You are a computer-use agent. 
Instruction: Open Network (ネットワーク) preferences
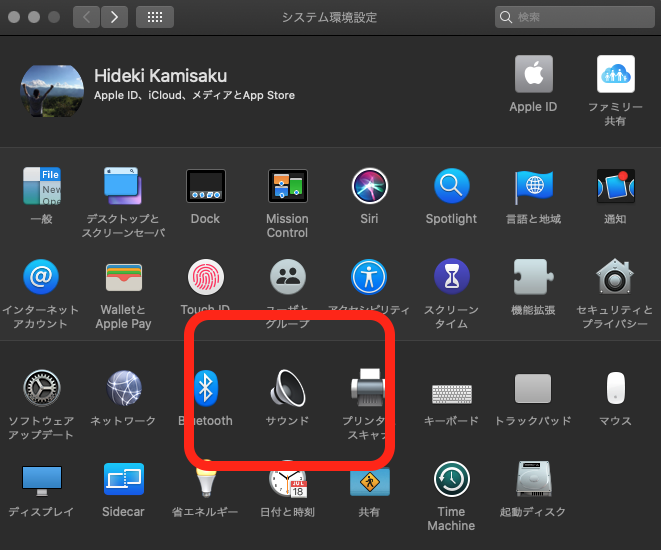(124, 388)
